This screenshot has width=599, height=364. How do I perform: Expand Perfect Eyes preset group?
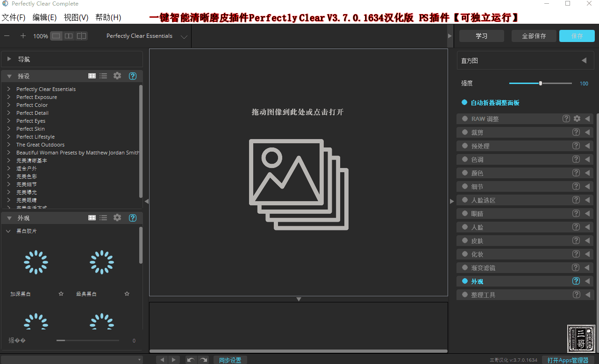coord(9,121)
